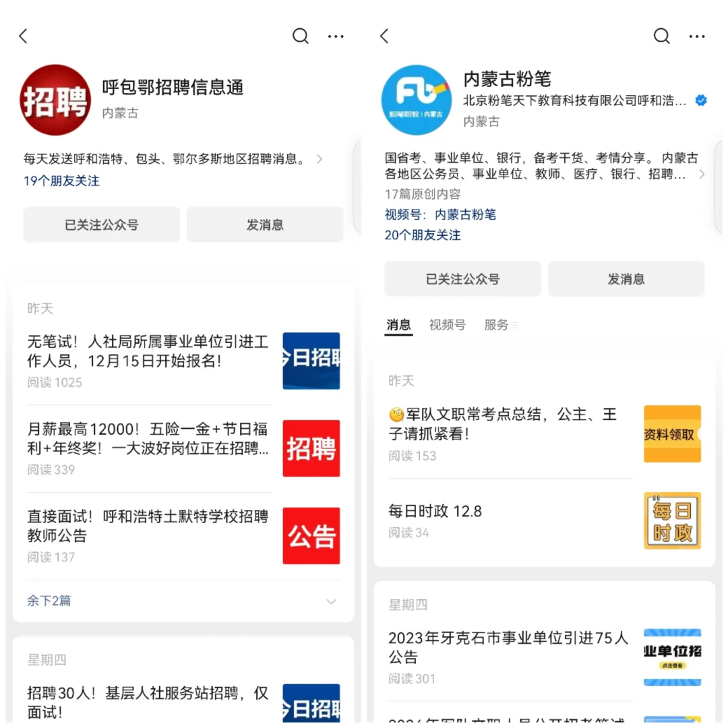Click 阅读 339 read count

51,470
